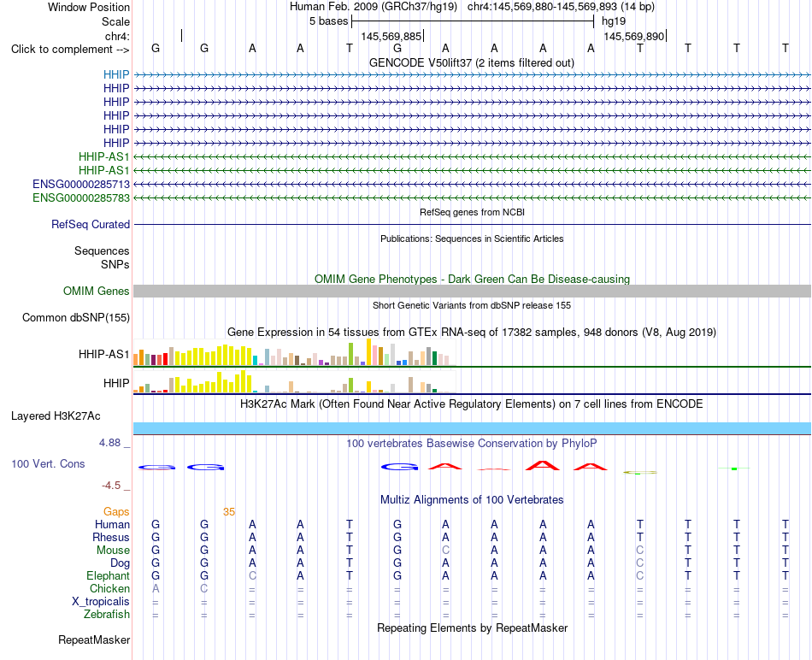
Task: Click the '5 bases' scale bar label
Action: (x=329, y=21)
